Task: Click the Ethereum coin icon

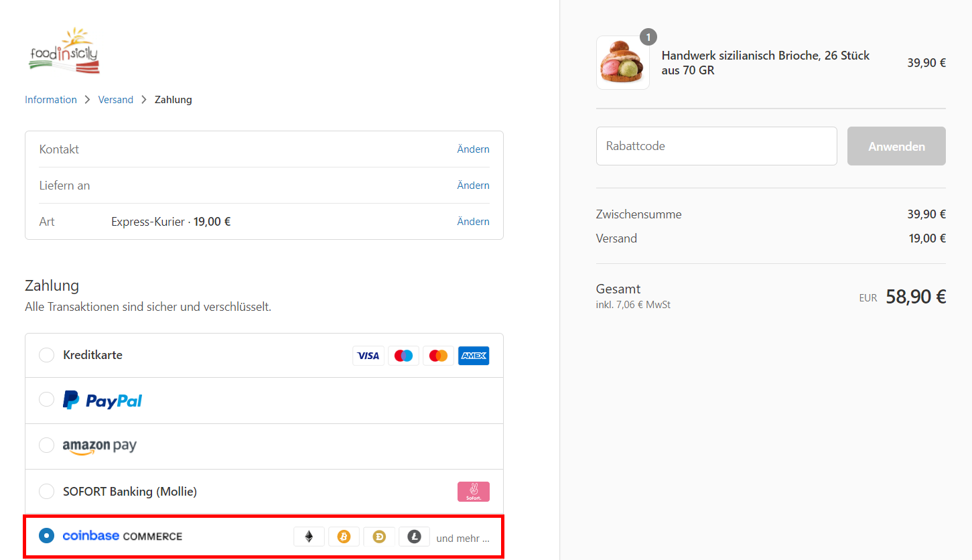Action: pyautogui.click(x=309, y=537)
